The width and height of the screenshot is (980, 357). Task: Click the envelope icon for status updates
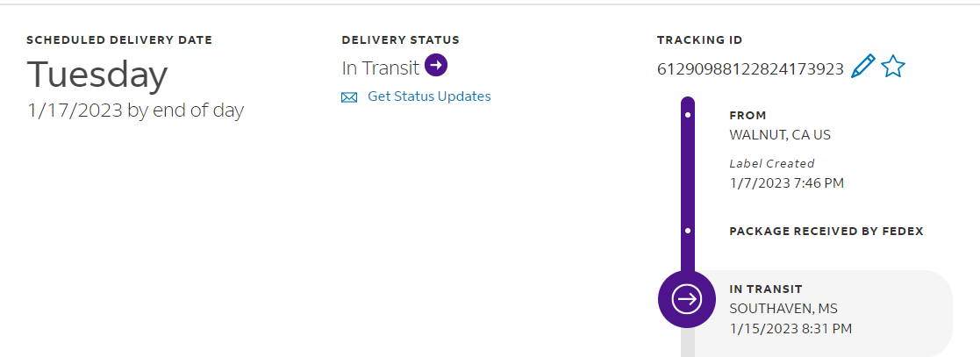tap(349, 97)
